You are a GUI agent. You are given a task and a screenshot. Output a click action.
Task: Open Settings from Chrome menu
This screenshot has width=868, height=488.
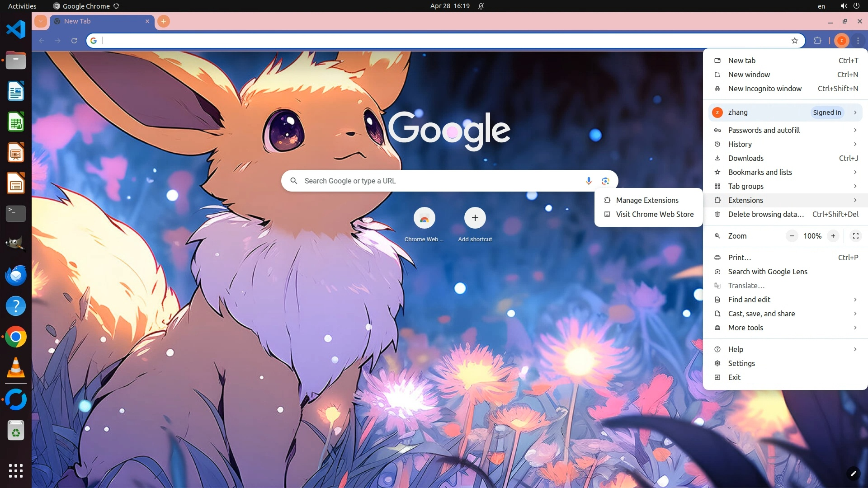741,363
